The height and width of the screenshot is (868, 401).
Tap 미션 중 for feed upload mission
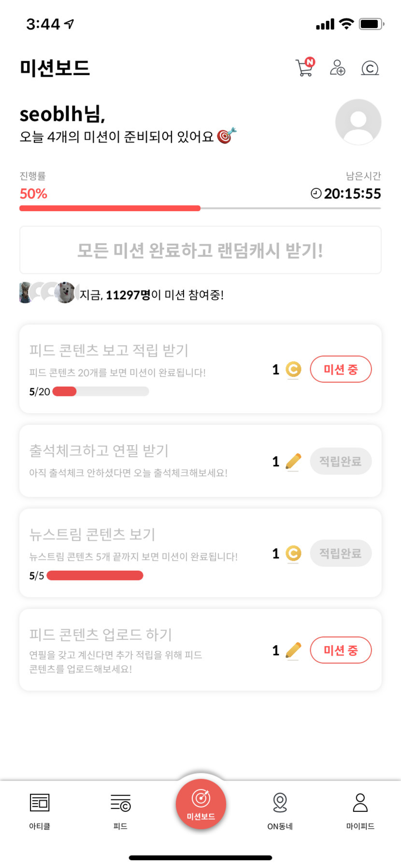pyautogui.click(x=341, y=650)
